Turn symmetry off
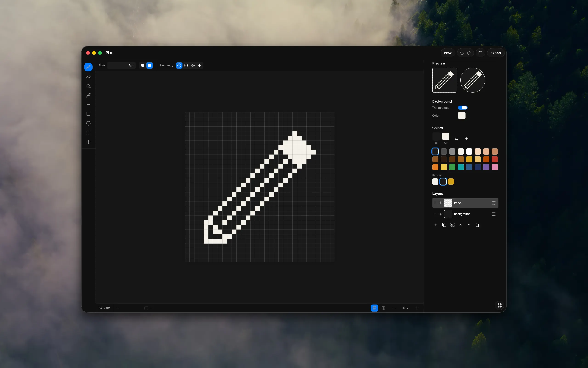 [179, 66]
